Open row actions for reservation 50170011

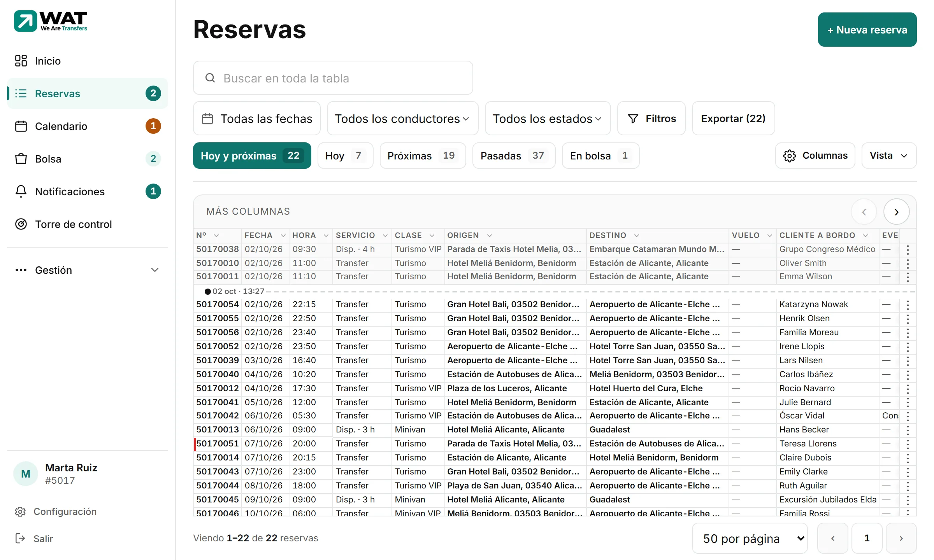(x=908, y=277)
